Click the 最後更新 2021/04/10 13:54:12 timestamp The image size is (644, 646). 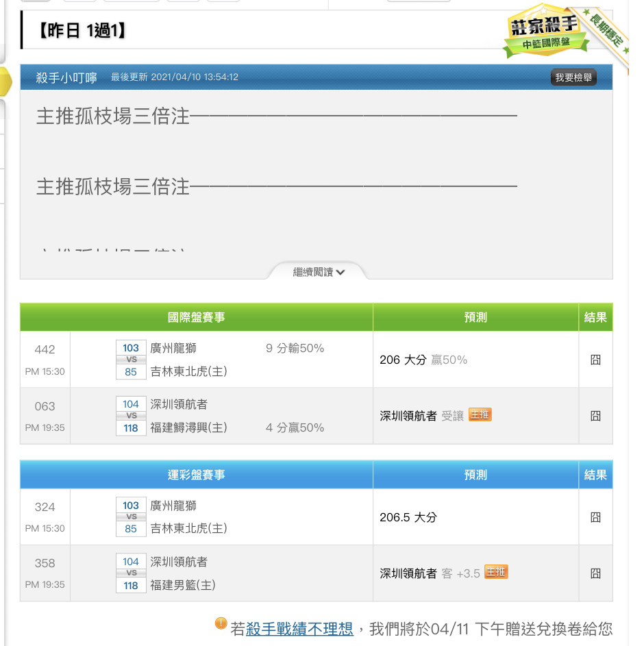pyautogui.click(x=175, y=77)
